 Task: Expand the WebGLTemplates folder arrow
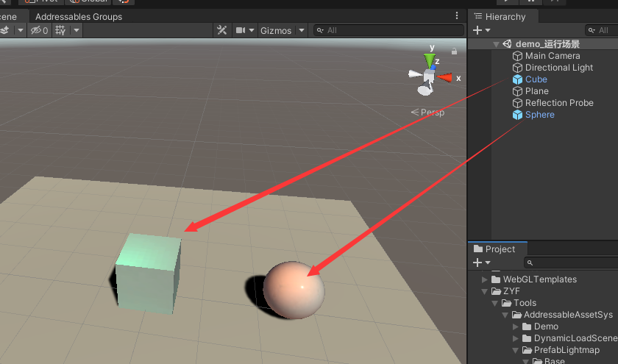pos(484,279)
